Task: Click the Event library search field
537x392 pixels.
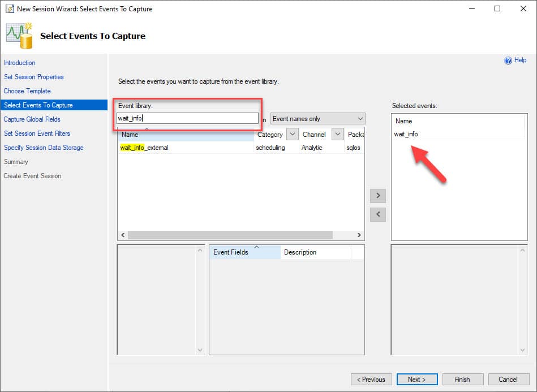Action: pyautogui.click(x=187, y=118)
